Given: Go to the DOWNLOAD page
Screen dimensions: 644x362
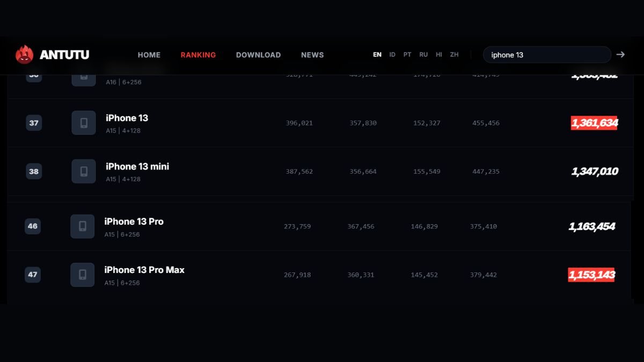Looking at the screenshot, I should pyautogui.click(x=258, y=55).
